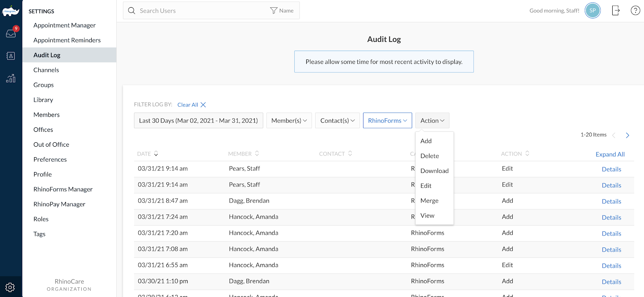Open Roles settings

[41, 219]
